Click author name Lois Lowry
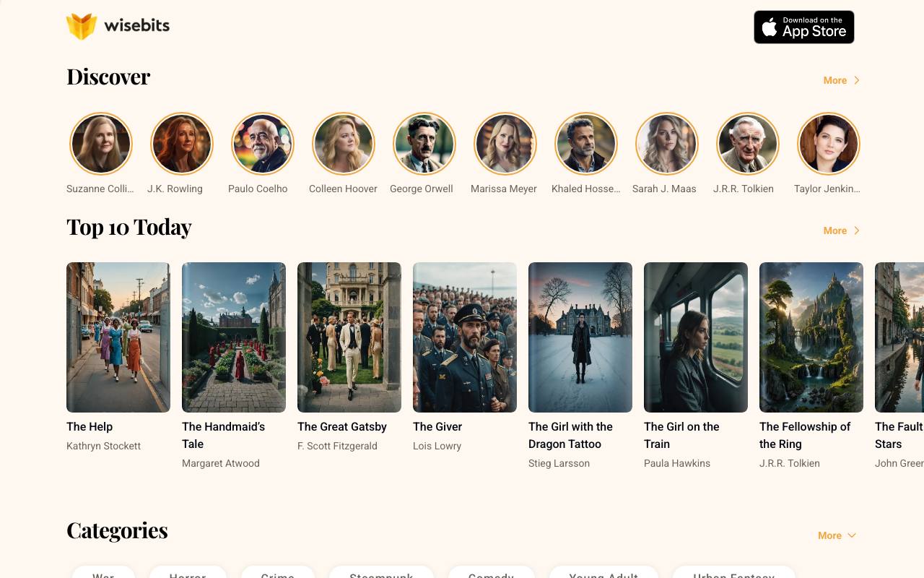Image resolution: width=924 pixels, height=578 pixels. (437, 446)
